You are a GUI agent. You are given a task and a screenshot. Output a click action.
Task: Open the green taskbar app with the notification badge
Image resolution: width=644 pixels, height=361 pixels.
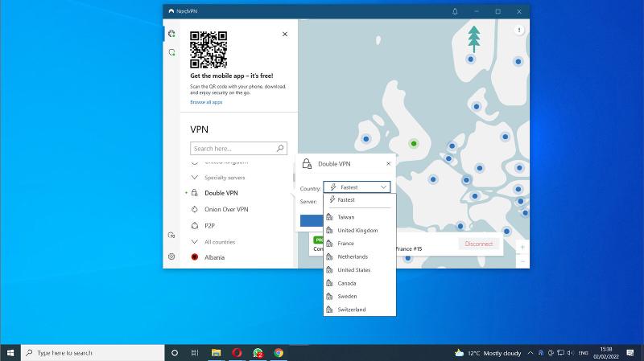click(x=258, y=353)
